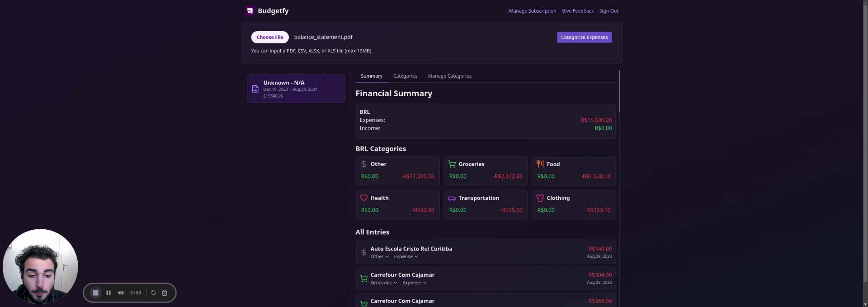Click the Transportation car icon
The height and width of the screenshot is (307, 868).
point(452,198)
